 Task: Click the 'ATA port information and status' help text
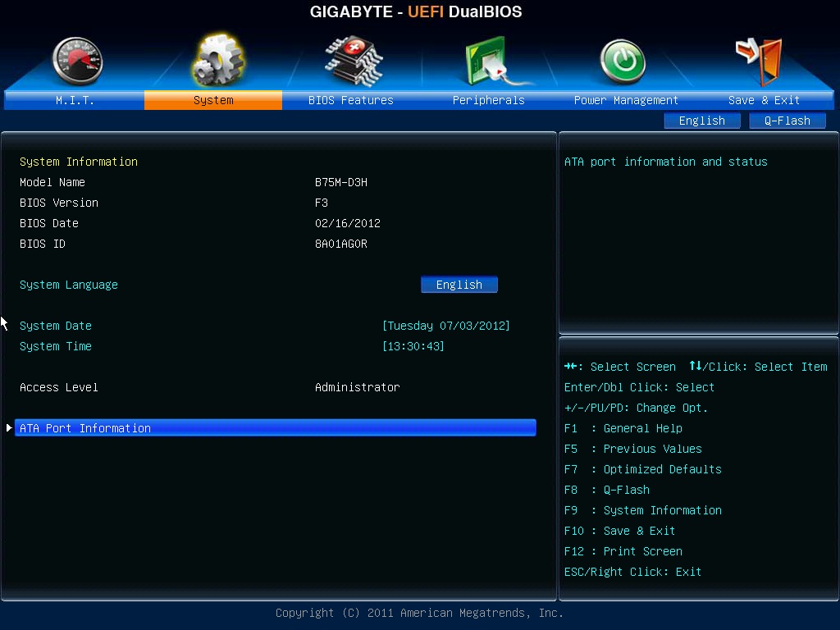click(x=666, y=162)
